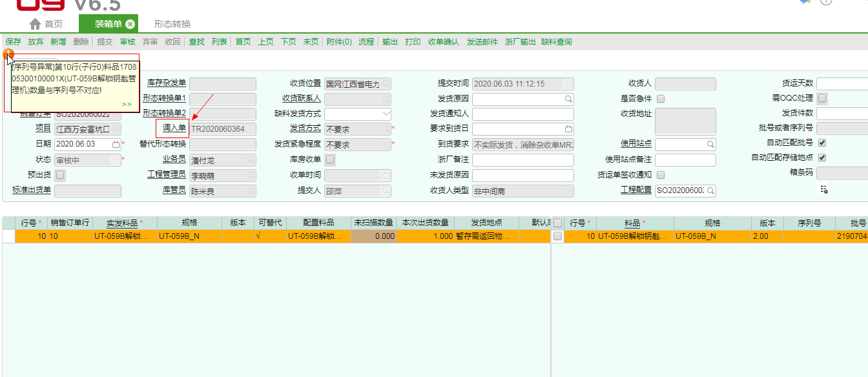Open calendar picker for 要求到货日

click(x=568, y=129)
